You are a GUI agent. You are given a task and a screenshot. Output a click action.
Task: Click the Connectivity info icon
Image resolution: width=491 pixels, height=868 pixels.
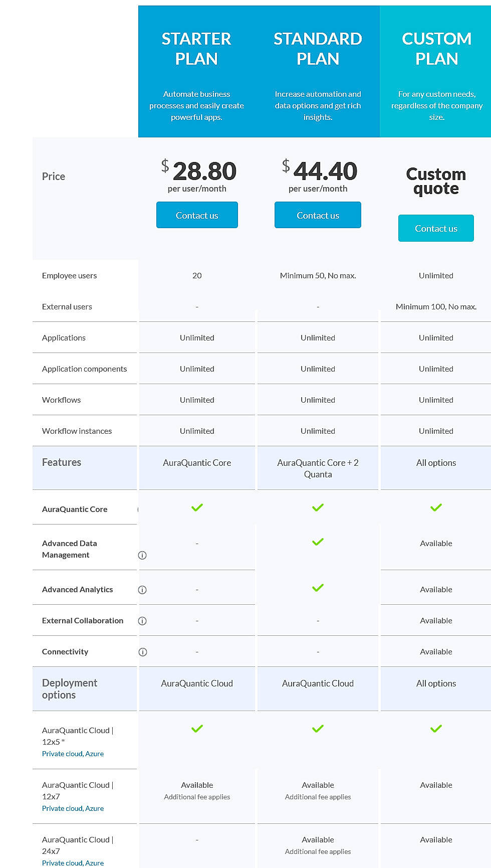pyautogui.click(x=142, y=651)
